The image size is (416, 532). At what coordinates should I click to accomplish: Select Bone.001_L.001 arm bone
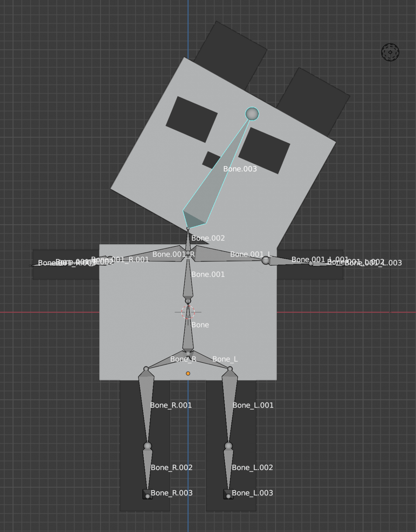pos(287,261)
